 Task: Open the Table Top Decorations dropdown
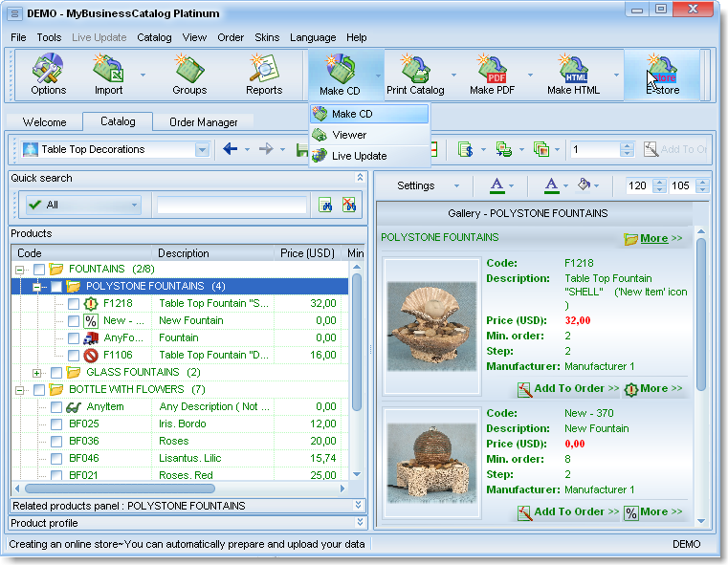tap(202, 149)
